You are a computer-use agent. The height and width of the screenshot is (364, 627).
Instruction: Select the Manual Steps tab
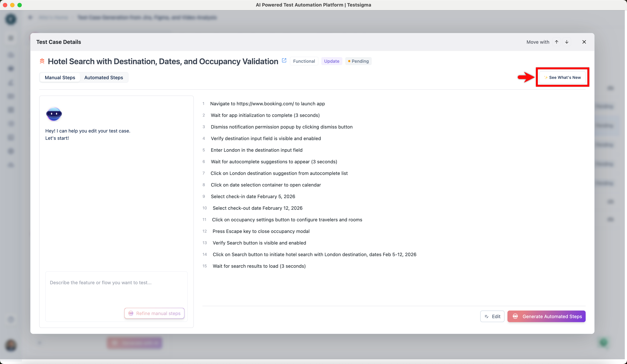click(x=60, y=78)
